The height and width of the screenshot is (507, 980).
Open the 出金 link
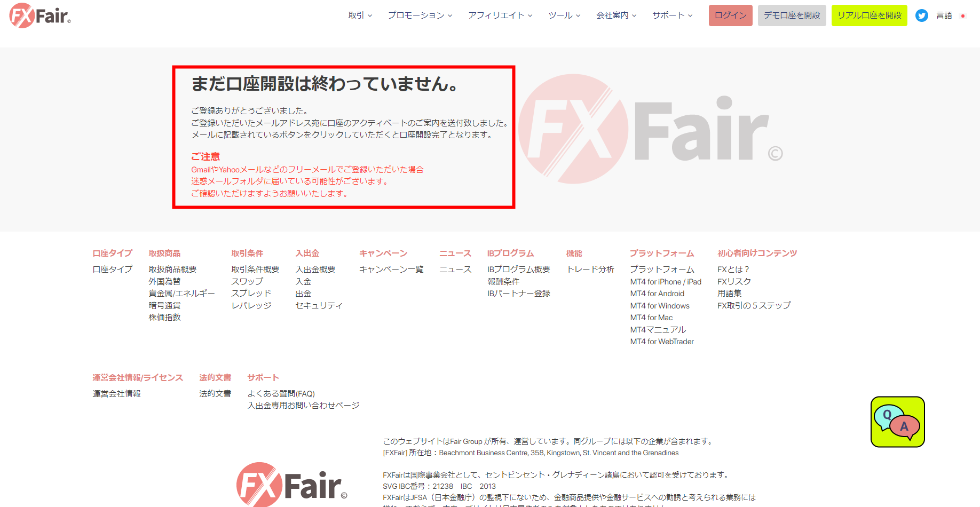(303, 294)
